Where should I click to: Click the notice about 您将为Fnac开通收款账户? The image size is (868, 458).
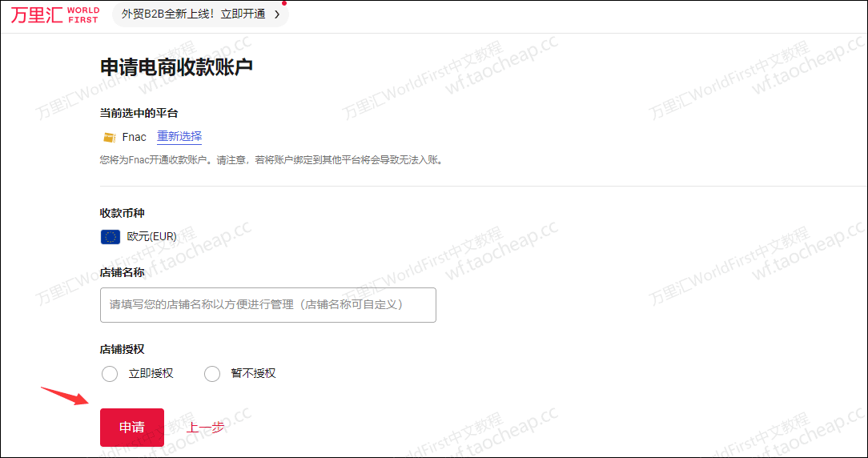tap(271, 161)
